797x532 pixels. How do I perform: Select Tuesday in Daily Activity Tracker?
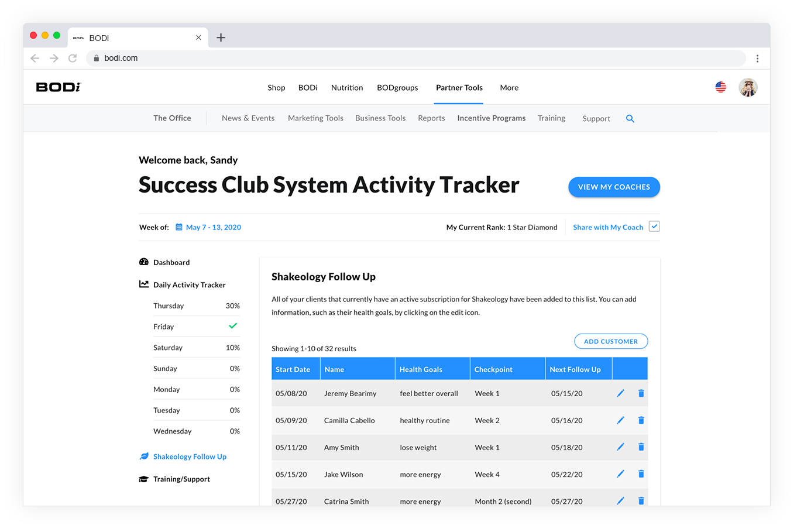click(197, 410)
